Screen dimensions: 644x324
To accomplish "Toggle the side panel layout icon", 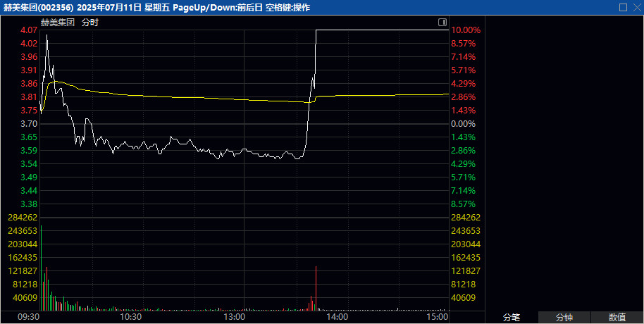I will [x=441, y=23].
